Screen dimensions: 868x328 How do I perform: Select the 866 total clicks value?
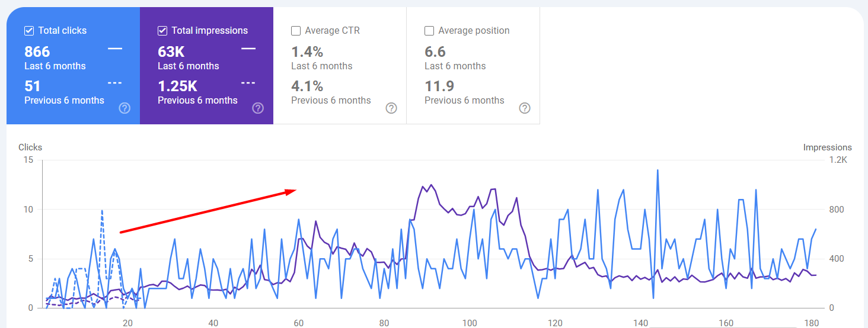[x=37, y=52]
